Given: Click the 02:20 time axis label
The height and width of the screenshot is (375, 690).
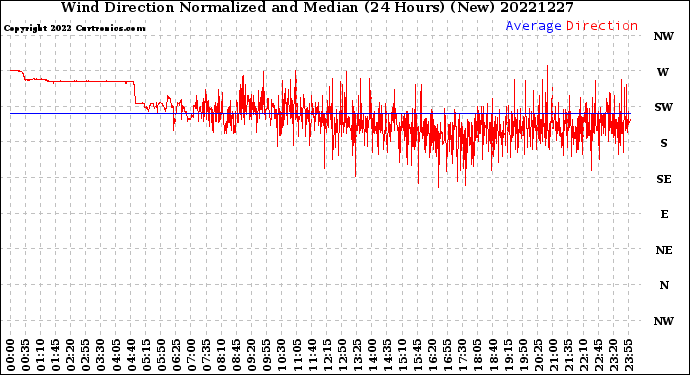Looking at the screenshot, I should click(x=71, y=355).
